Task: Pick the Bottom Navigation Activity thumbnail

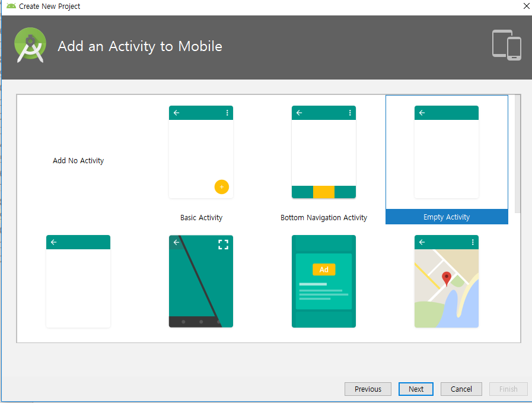Action: click(324, 152)
